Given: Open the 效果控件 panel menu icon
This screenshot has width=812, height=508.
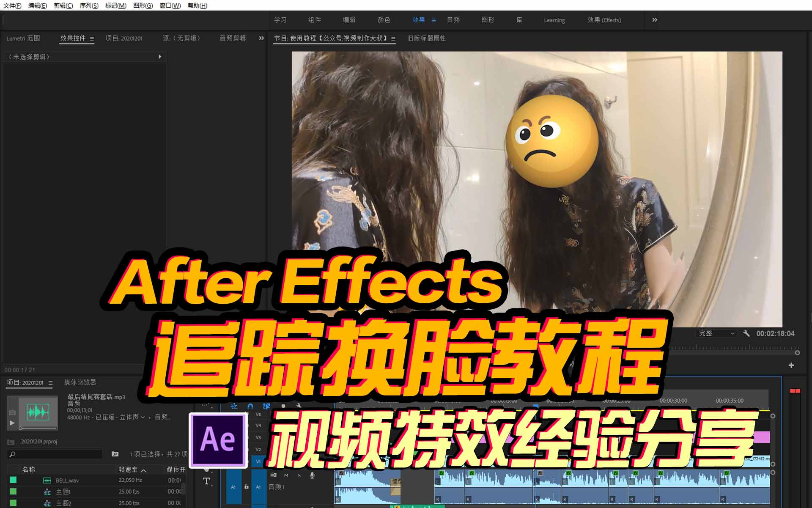Looking at the screenshot, I should (92, 38).
